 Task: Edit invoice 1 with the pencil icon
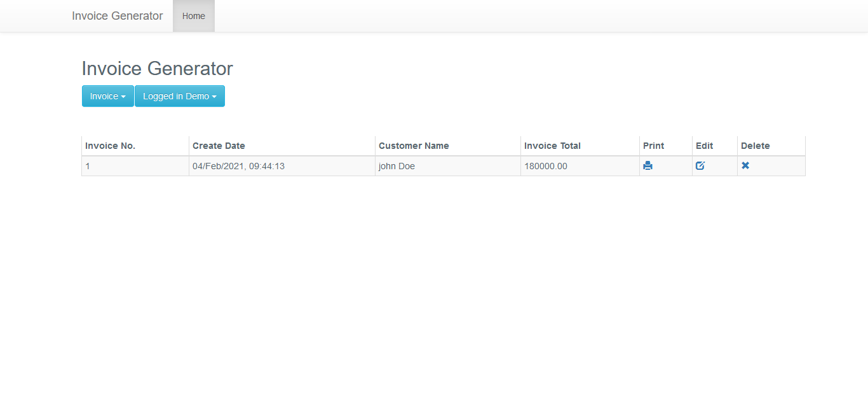[x=700, y=166]
